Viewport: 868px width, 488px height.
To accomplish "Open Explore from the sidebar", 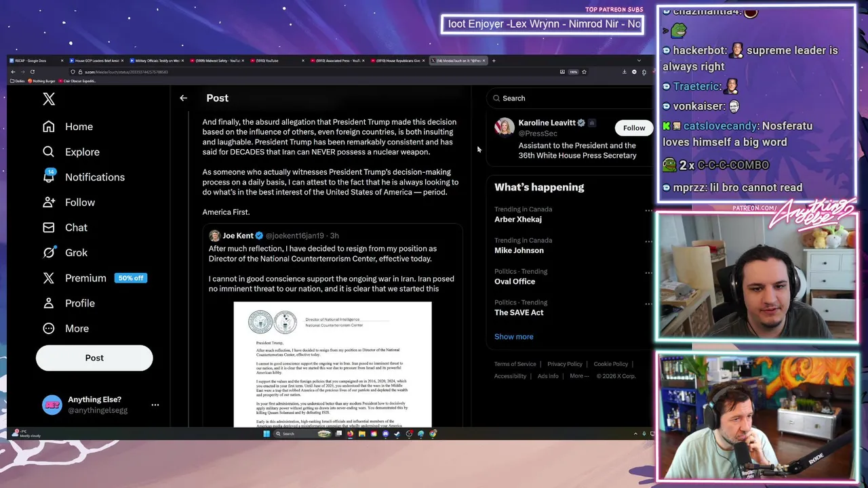I will (x=71, y=152).
